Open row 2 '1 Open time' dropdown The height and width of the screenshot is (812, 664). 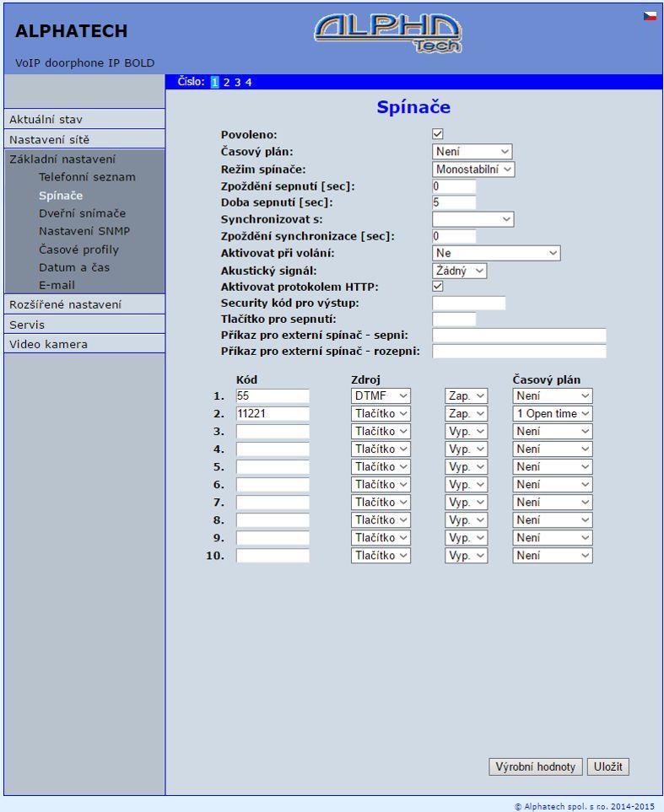[x=553, y=414]
